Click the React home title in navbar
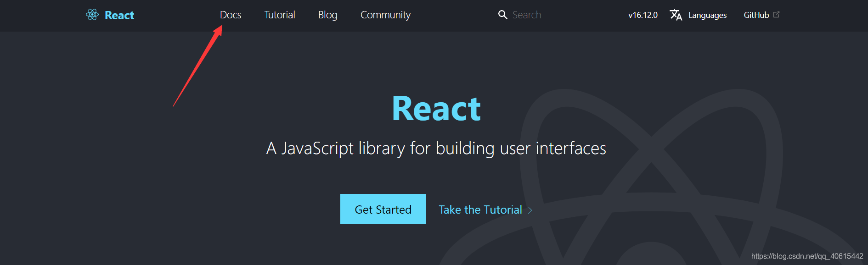This screenshot has height=265, width=868. [119, 15]
